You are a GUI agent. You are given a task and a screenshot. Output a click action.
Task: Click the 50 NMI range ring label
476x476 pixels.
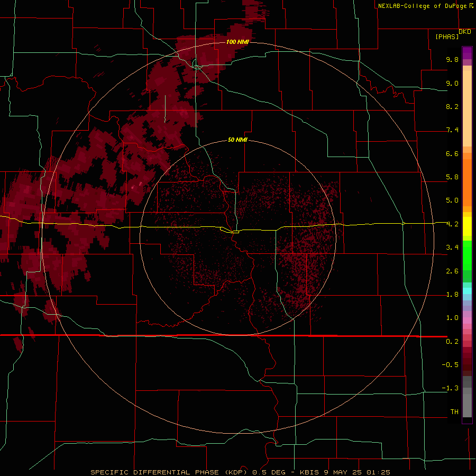(237, 140)
